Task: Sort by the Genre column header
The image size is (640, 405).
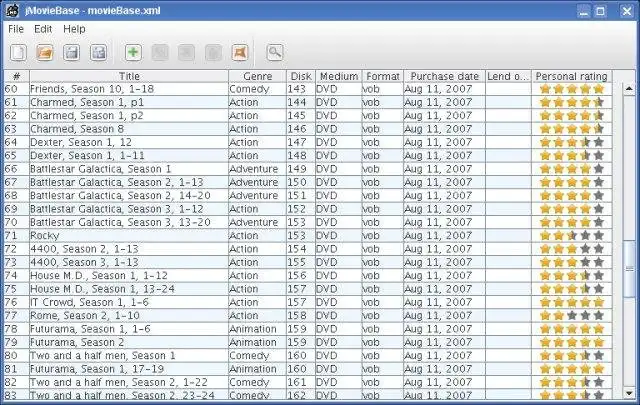Action: 258,76
